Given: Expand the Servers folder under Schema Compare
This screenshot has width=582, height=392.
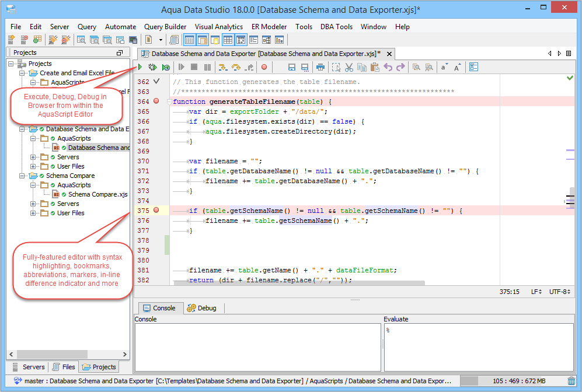Looking at the screenshot, I should pyautogui.click(x=33, y=204).
